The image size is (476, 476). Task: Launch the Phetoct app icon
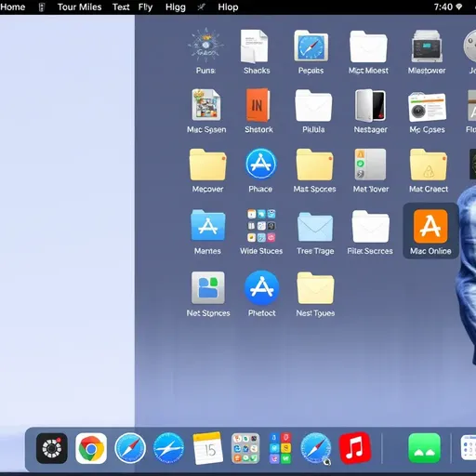pos(262,287)
